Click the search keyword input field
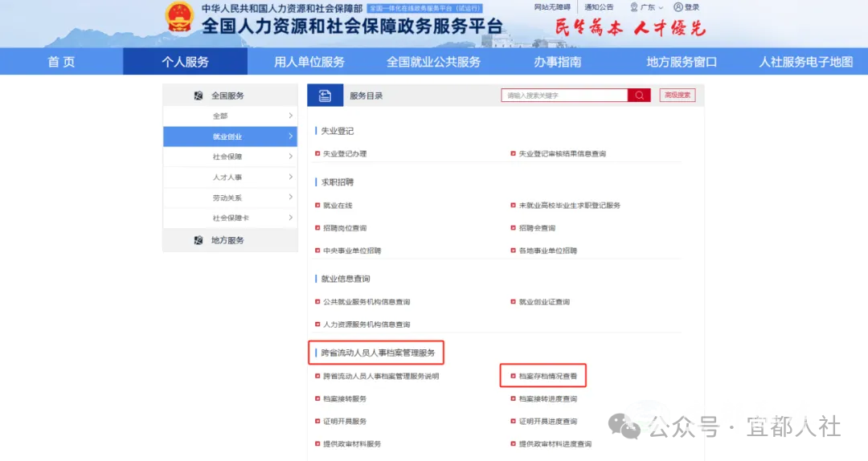 [564, 96]
